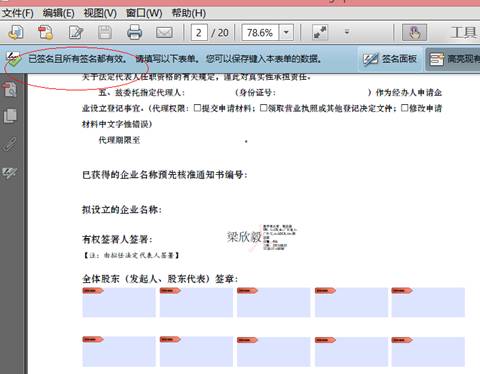Click the fit page arrows icon
The height and width of the screenshot is (374, 480).
[x=320, y=32]
